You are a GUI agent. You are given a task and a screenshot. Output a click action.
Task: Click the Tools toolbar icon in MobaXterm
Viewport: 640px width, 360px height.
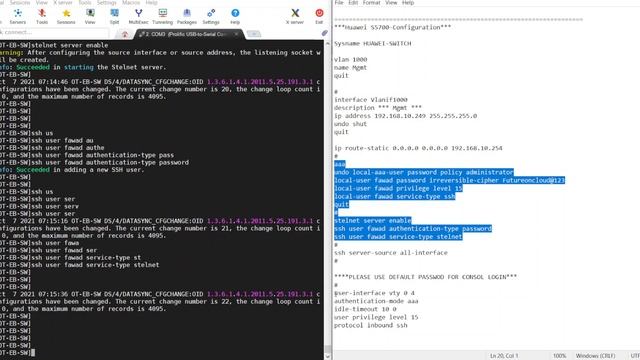click(x=42, y=17)
